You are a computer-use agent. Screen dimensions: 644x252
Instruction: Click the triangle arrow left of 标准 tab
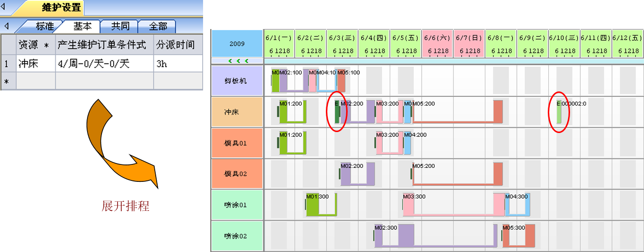7,26
